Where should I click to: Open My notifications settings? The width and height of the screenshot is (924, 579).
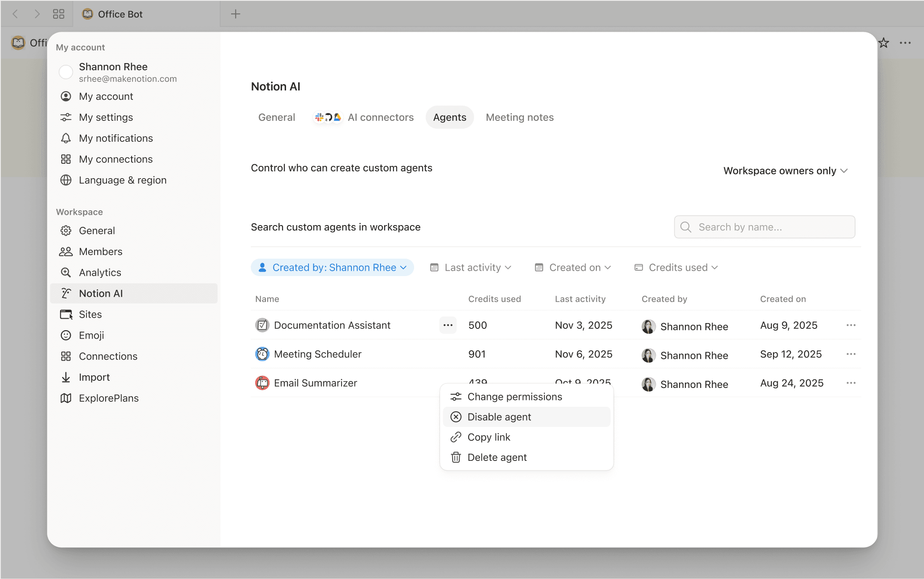[x=115, y=138]
